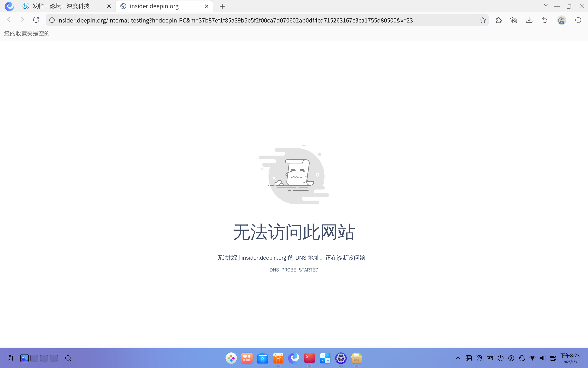Open the battery tray icon
This screenshot has width=588, height=368.
(490, 358)
